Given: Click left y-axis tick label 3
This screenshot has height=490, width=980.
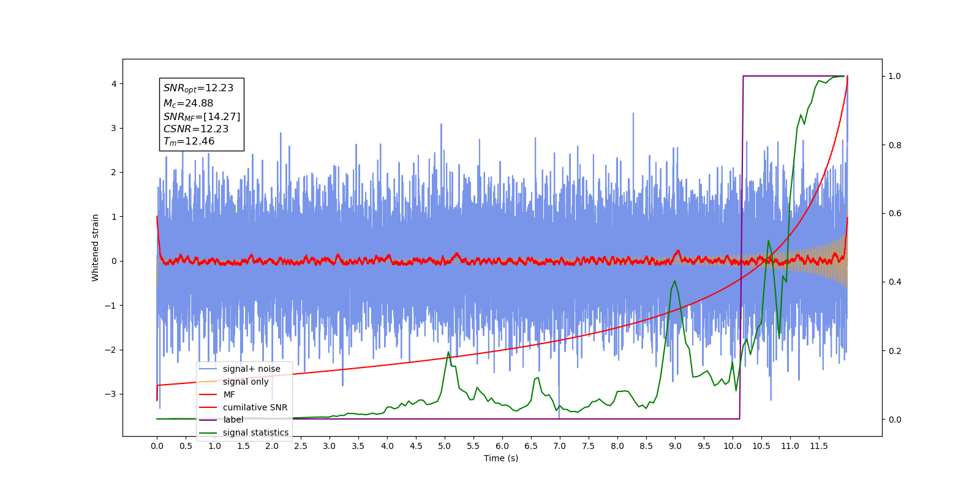Looking at the screenshot, I should 114,128.
